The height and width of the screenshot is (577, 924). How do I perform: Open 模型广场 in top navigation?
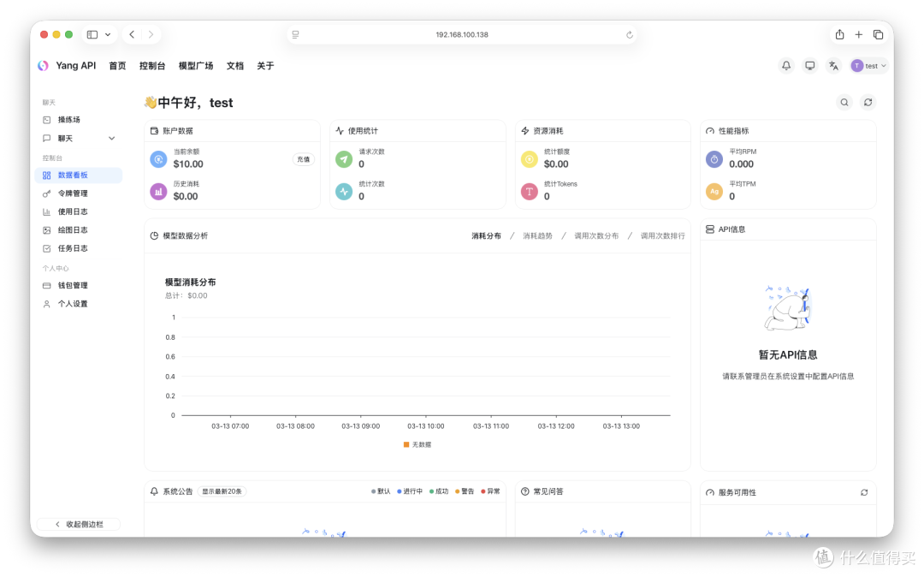(x=196, y=66)
